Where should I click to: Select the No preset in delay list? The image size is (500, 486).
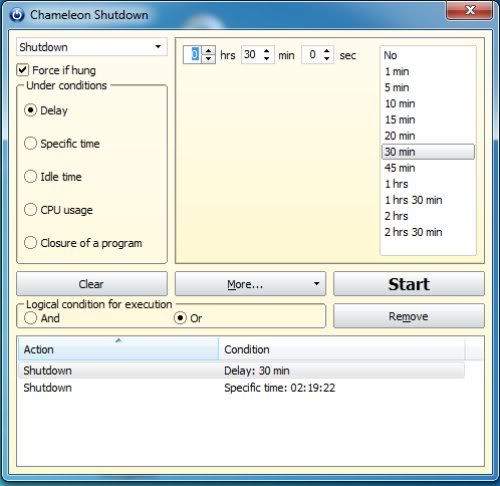point(428,55)
